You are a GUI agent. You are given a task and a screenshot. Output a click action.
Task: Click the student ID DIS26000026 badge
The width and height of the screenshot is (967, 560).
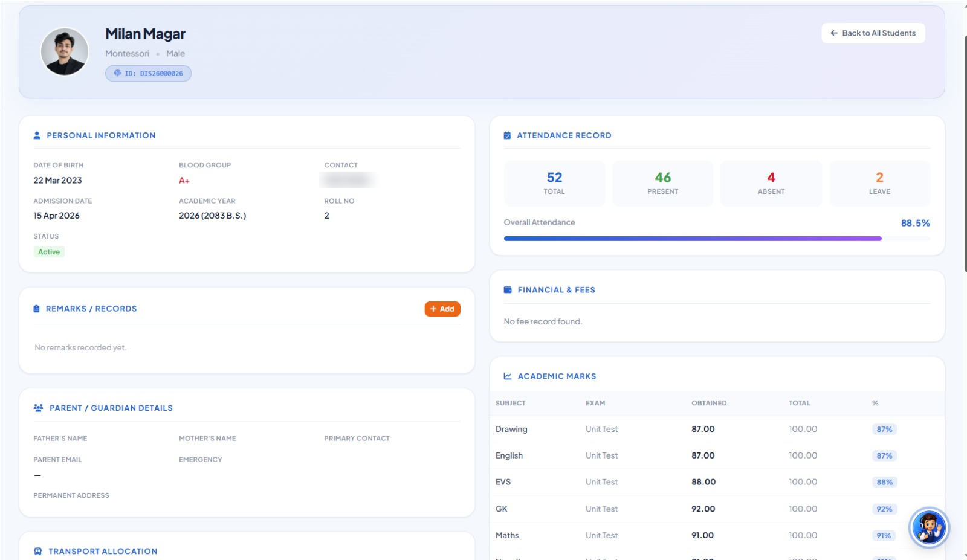[148, 73]
